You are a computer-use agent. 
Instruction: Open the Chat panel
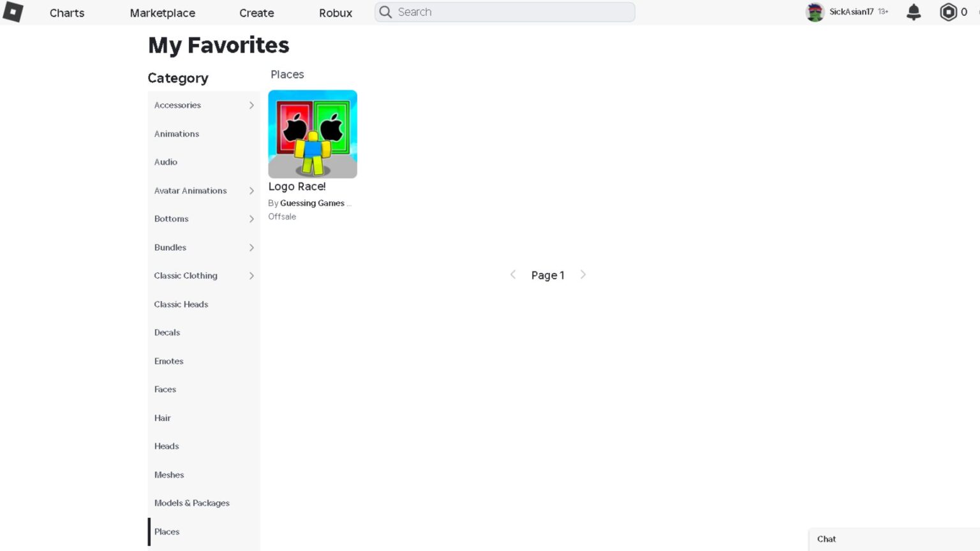pos(827,539)
